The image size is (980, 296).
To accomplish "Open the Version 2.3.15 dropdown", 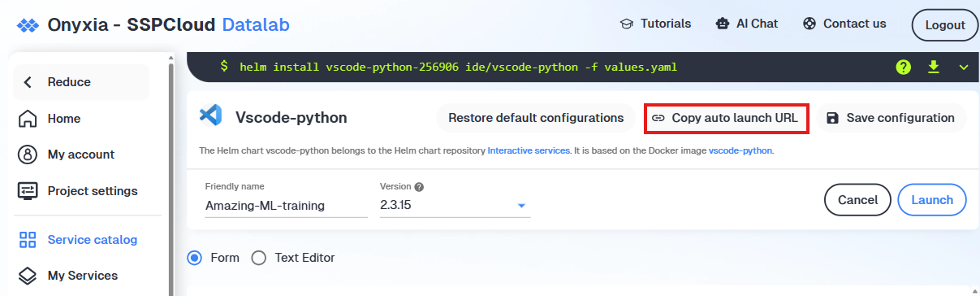I will [455, 206].
